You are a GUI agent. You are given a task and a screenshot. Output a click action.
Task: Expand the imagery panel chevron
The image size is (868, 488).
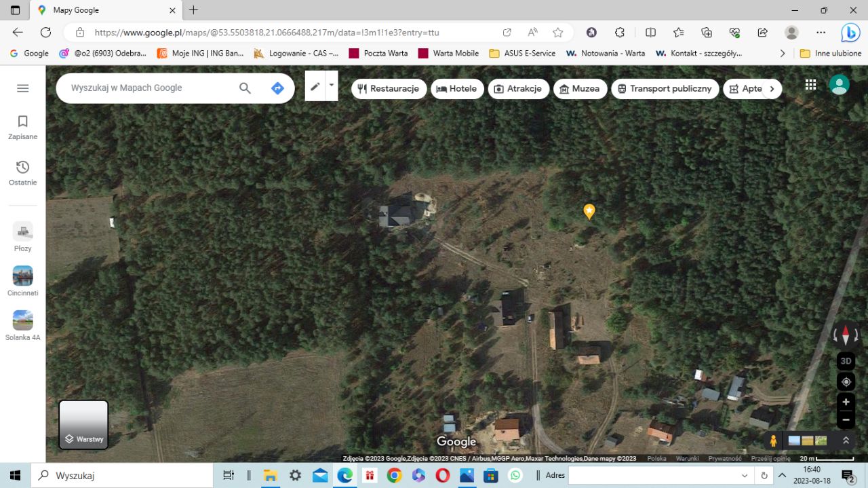point(846,440)
